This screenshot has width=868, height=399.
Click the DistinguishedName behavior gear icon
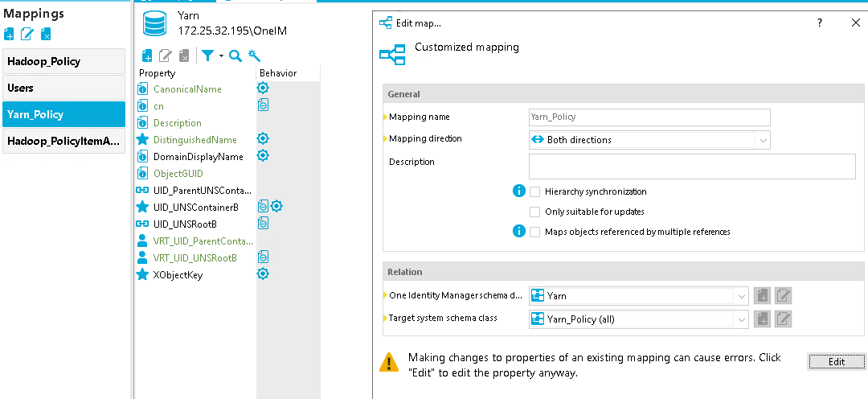pos(263,138)
